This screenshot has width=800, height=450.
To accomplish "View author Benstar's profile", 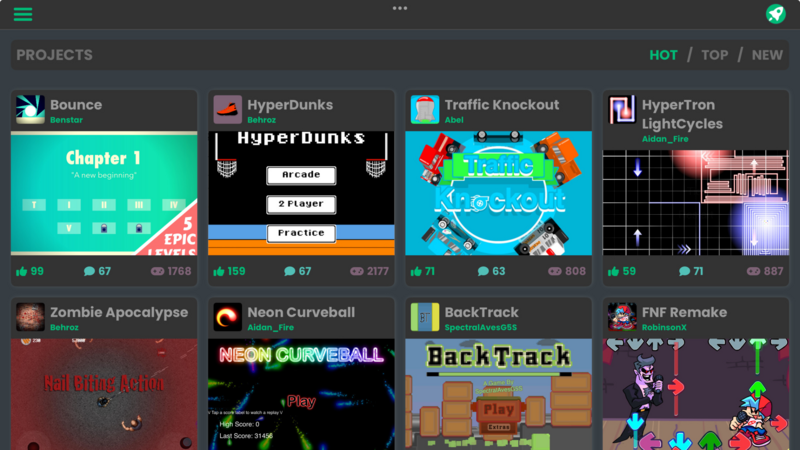I will (66, 120).
